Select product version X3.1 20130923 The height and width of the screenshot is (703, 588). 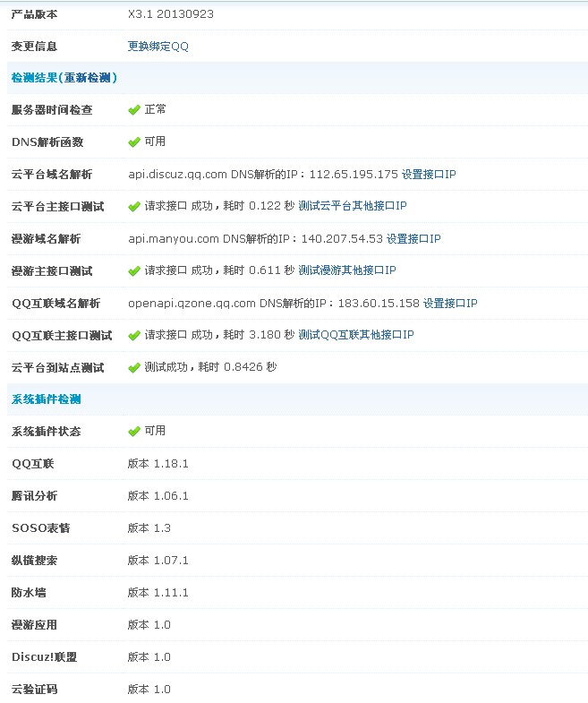[171, 14]
